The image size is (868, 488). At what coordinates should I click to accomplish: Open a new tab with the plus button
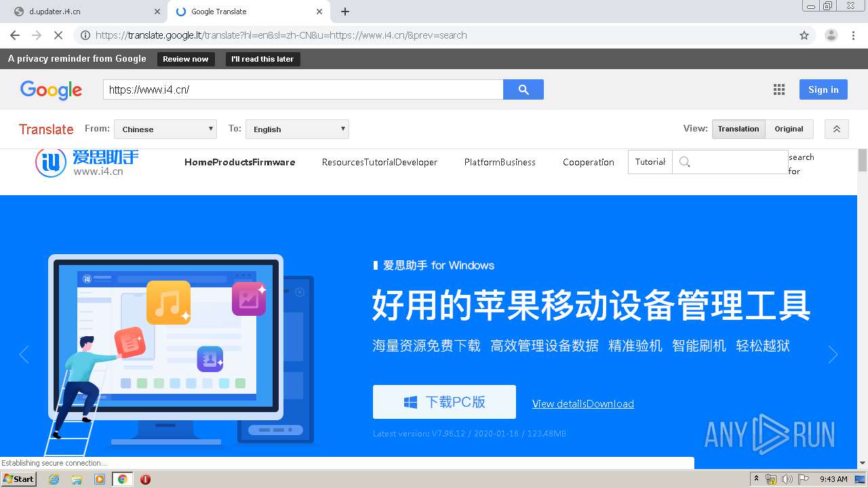point(344,12)
